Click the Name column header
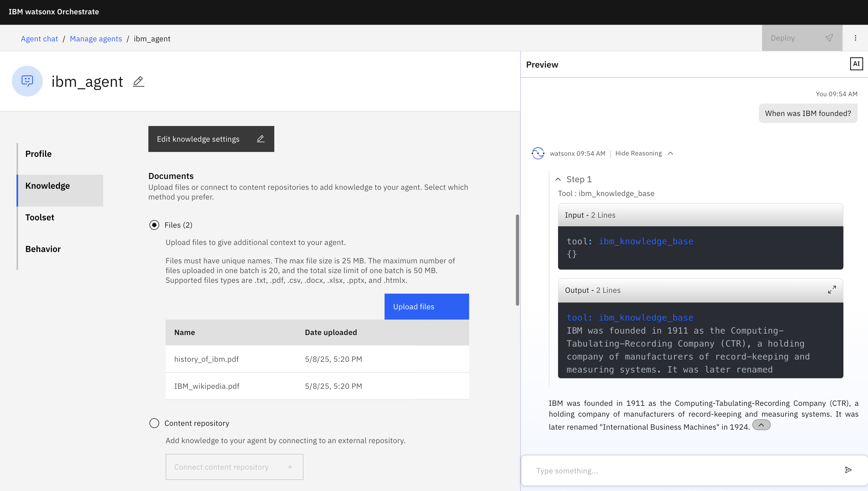The height and width of the screenshot is (491, 868). [185, 333]
